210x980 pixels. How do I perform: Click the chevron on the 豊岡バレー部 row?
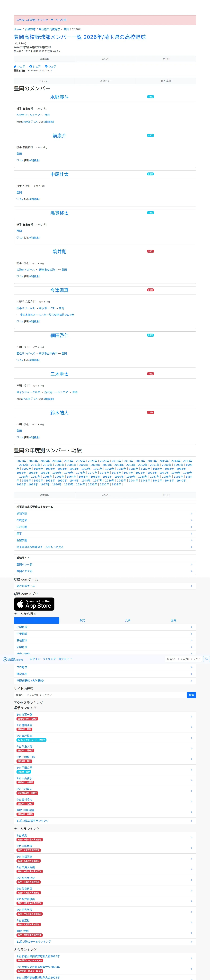tap(191, 565)
